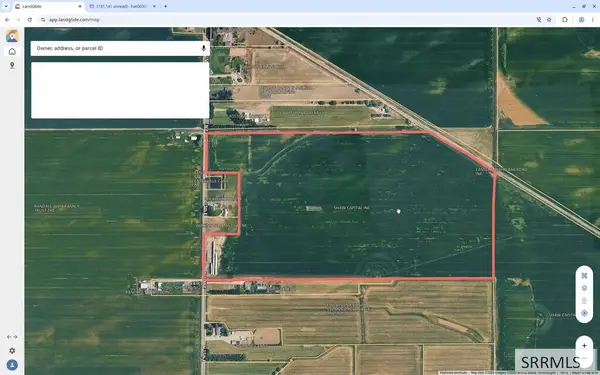Open the user profile avatar
Screen dimensions: 600x375
[x=12, y=365]
